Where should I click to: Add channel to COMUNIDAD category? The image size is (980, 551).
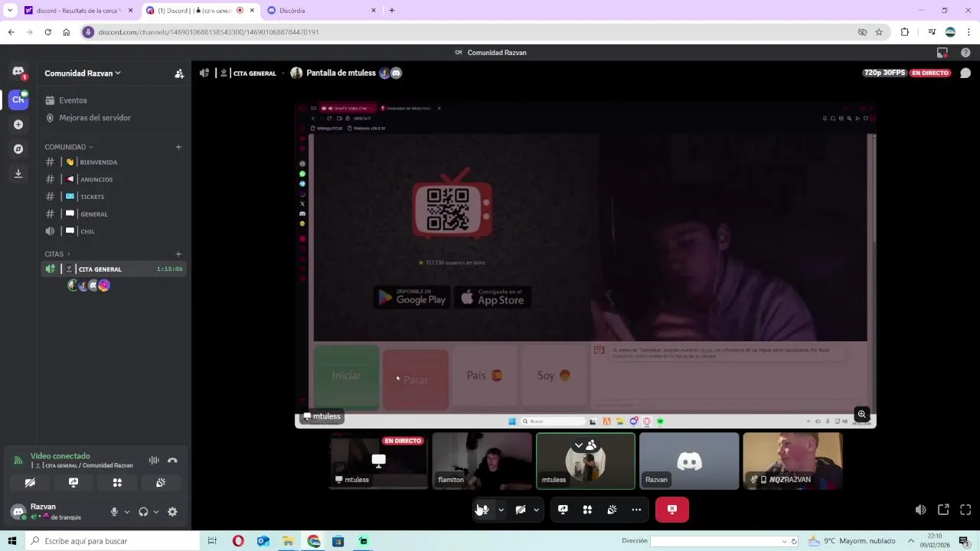pos(178,147)
